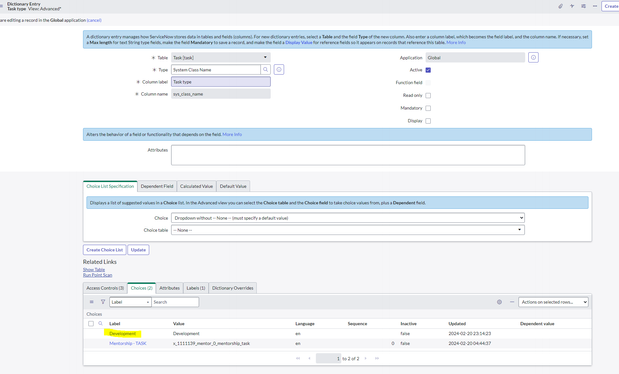Screen dimensions: 619x374
Task: Click the 2024-02-20 23:14:23 updated cell
Action: (x=470, y=333)
